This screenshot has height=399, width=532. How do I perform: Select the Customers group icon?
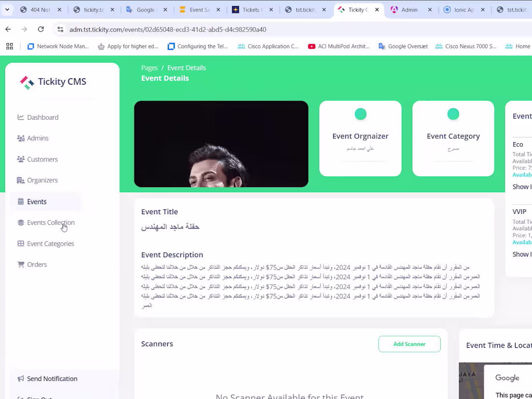tap(21, 159)
